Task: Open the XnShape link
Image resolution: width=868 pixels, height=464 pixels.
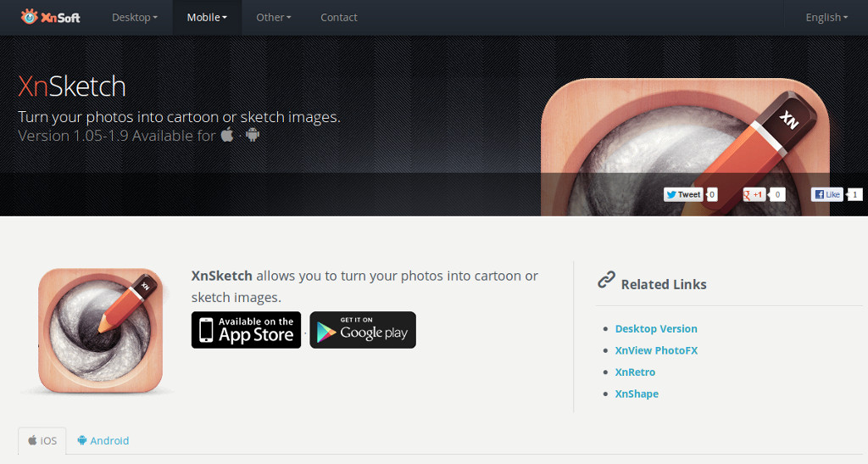Action: (637, 394)
